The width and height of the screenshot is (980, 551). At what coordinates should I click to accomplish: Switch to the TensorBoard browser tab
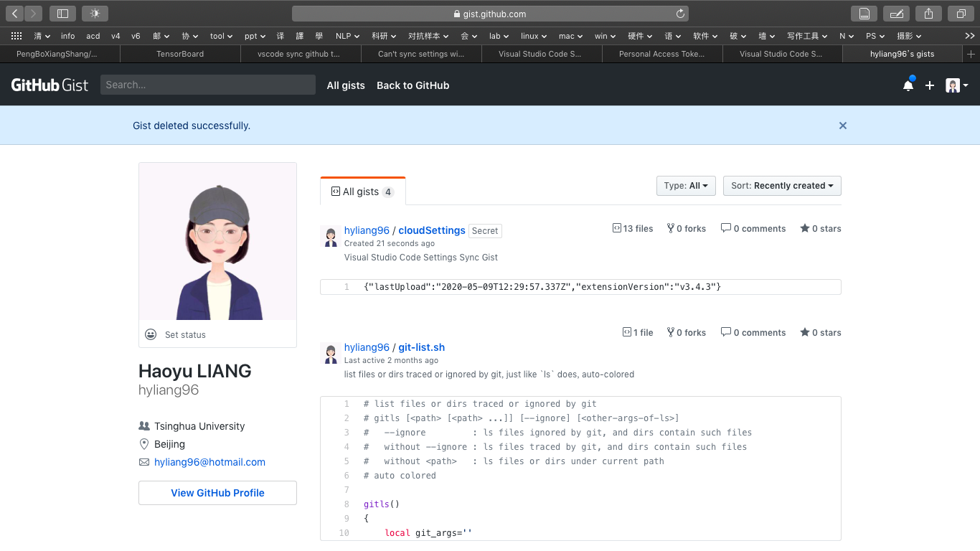[x=180, y=54]
